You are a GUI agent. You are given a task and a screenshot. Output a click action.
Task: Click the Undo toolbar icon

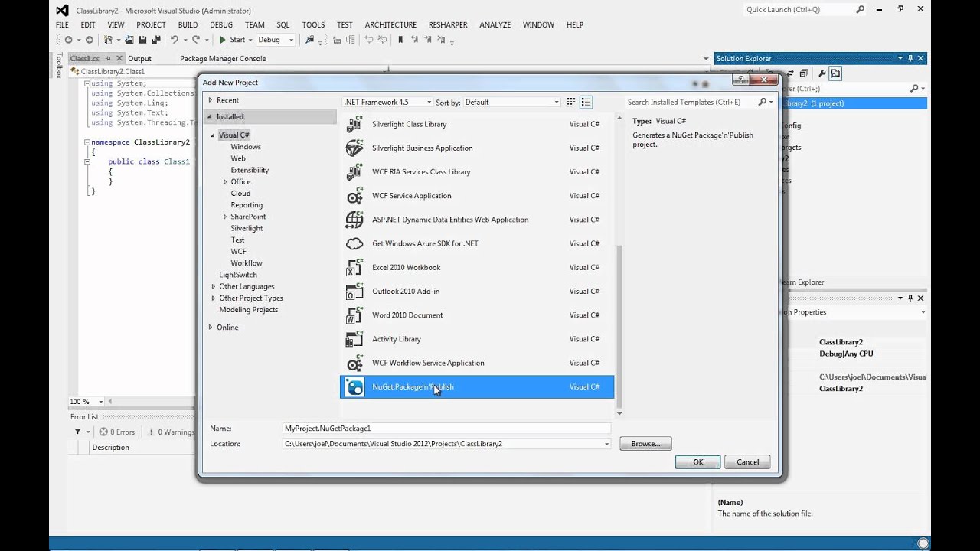(175, 40)
